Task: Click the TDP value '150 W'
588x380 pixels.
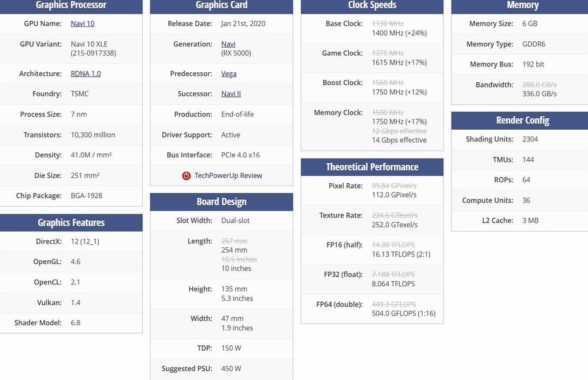Action: (x=231, y=348)
